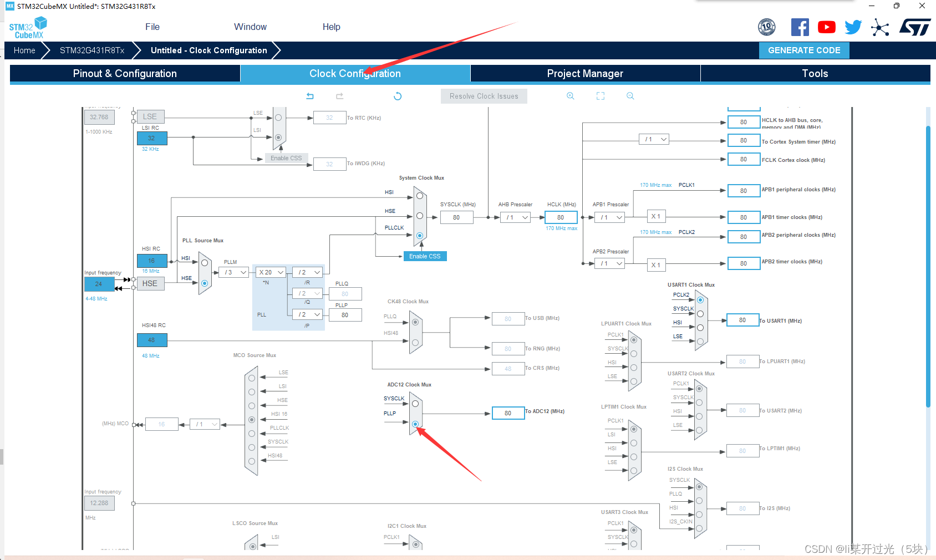Select HSI as System Clock Mux source
Screen dimensions: 936x560
pos(420,196)
